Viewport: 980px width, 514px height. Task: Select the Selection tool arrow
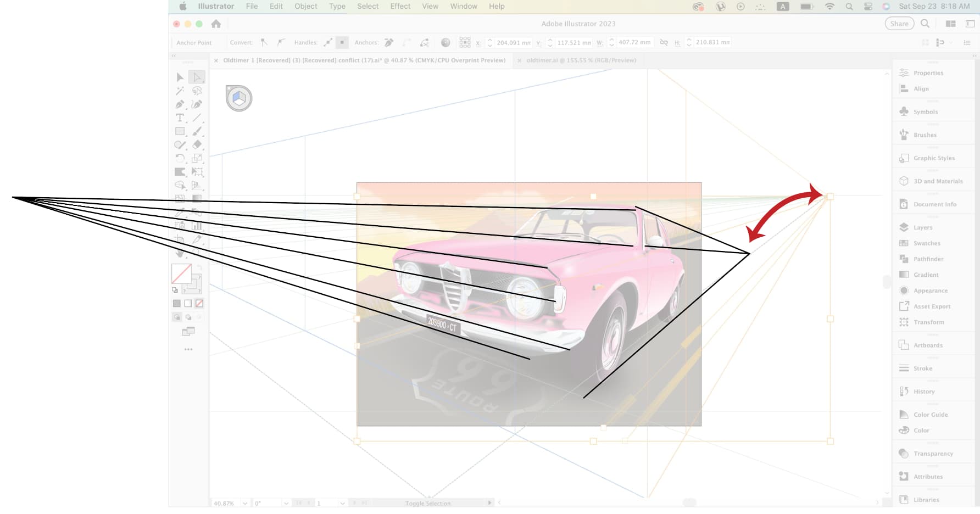coord(180,77)
